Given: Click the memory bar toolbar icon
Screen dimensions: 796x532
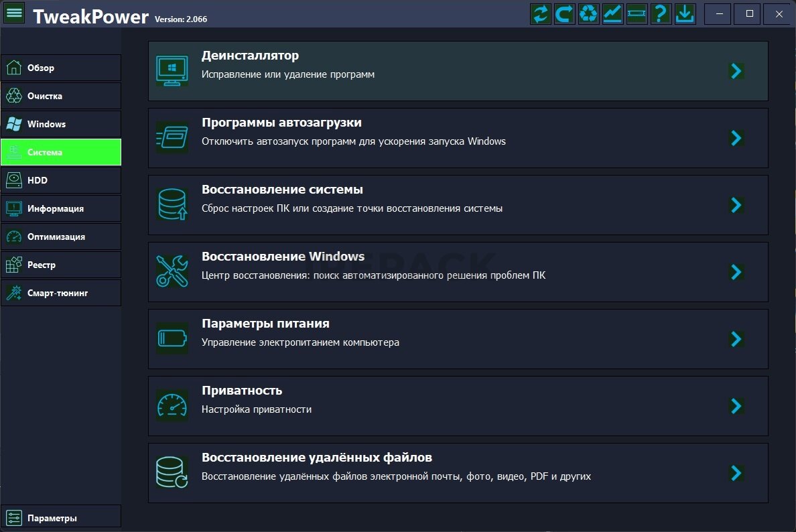Looking at the screenshot, I should click(637, 13).
